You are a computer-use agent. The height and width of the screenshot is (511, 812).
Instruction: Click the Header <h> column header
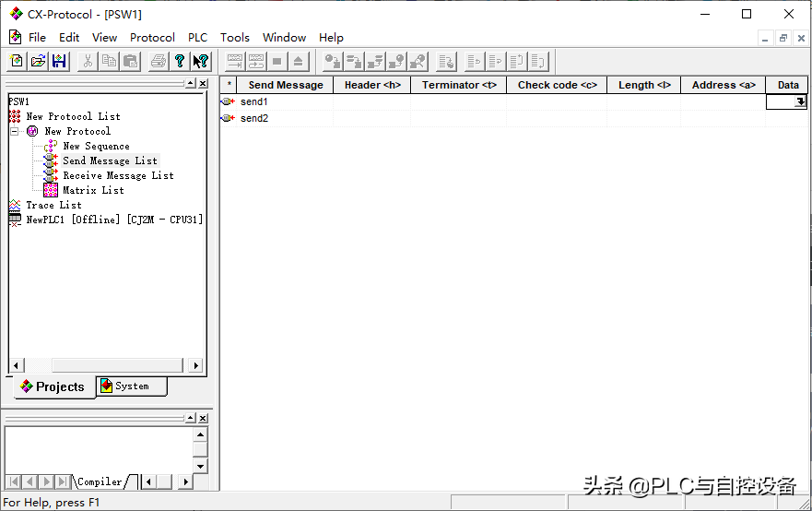pyautogui.click(x=371, y=85)
